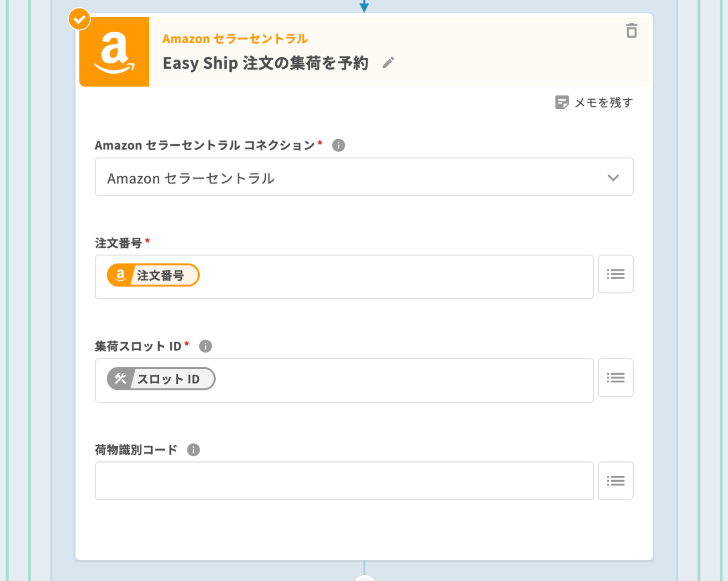Click the orange Amazon app logo
Viewport: 728px width, 581px height.
(x=114, y=52)
